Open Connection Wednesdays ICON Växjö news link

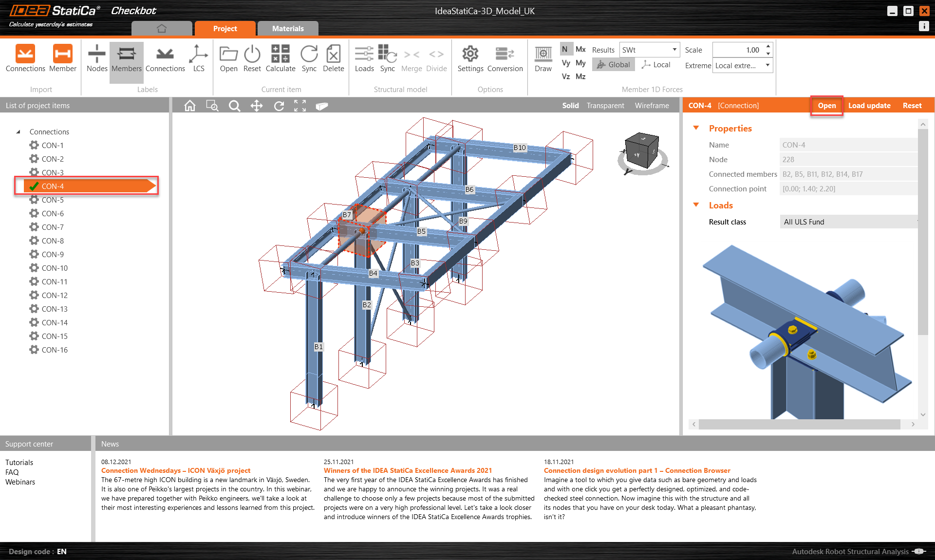175,470
